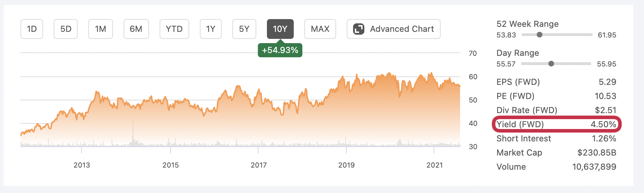
Task: Click the 52-week low value 53.83
Action: tap(506, 35)
